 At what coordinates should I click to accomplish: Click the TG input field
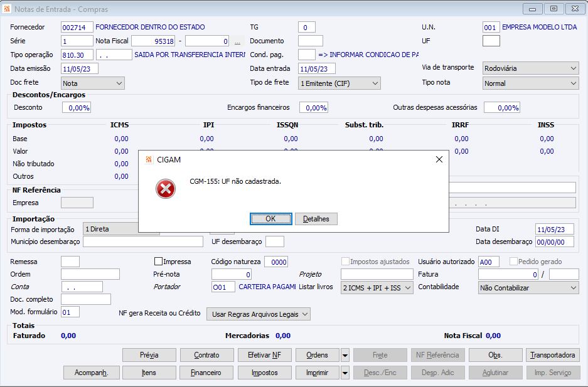coord(307,28)
